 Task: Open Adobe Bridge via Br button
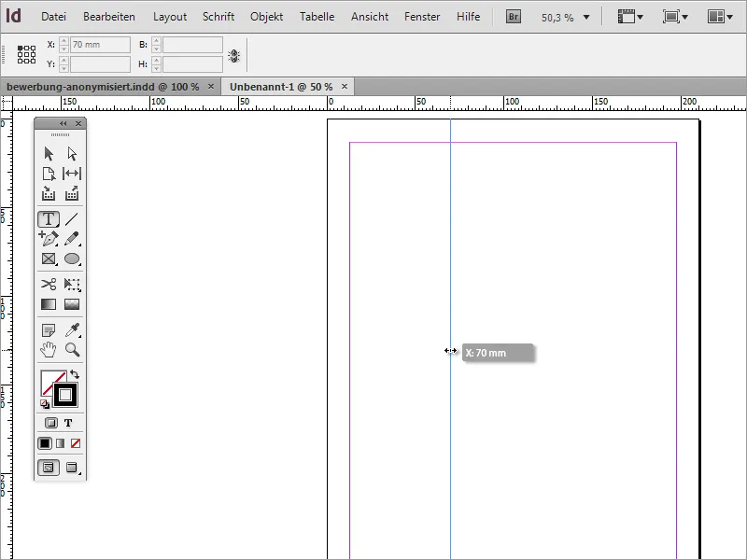(513, 17)
